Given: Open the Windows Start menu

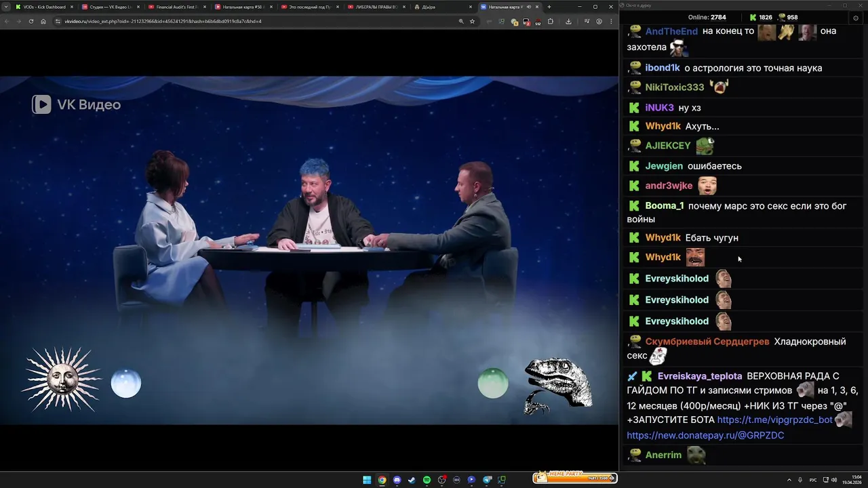Looking at the screenshot, I should (367, 480).
